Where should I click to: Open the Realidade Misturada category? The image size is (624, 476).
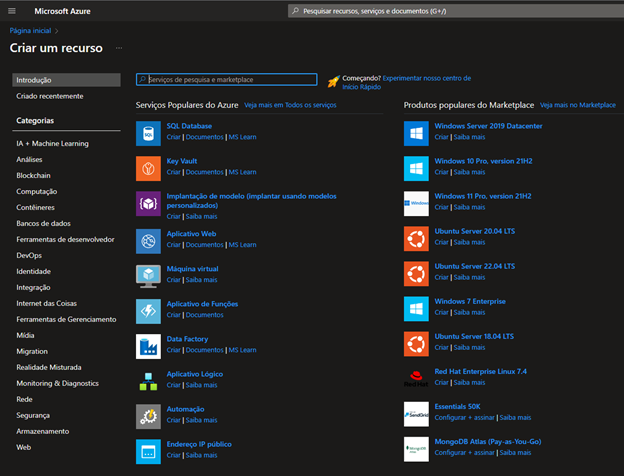point(49,367)
